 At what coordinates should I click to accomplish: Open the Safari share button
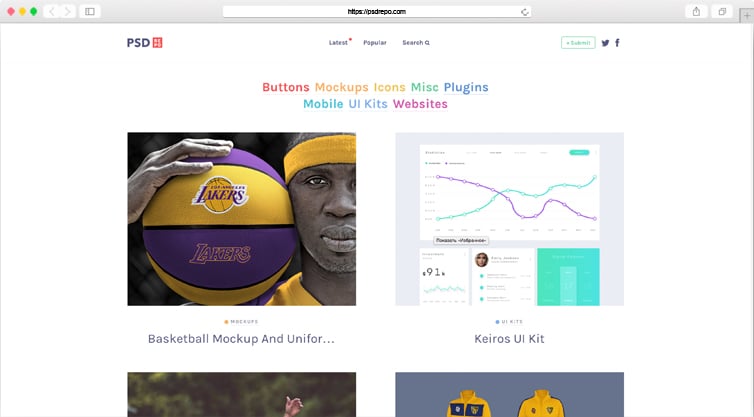pyautogui.click(x=696, y=12)
